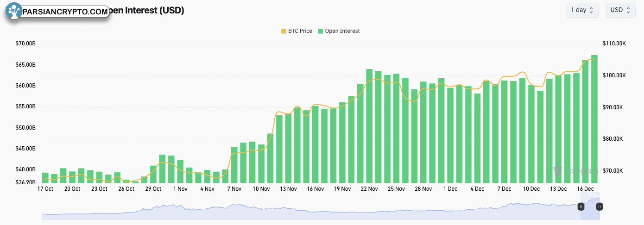Image resolution: width=644 pixels, height=225 pixels.
Task: Click the left range slider handle
Action: pos(581,206)
